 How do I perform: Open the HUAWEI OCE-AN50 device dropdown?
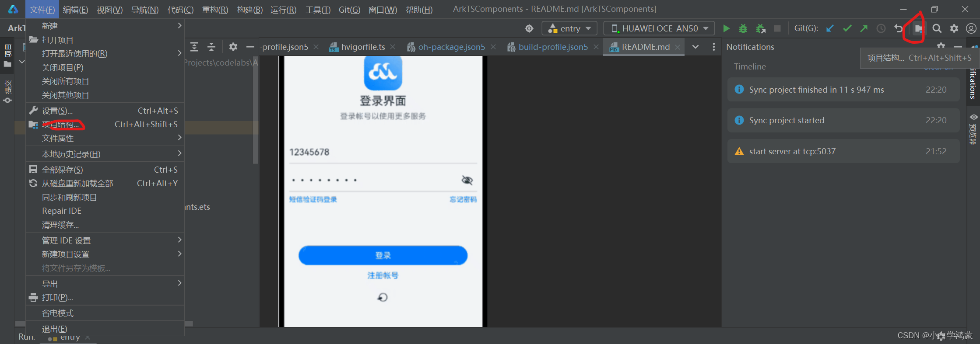point(659,28)
